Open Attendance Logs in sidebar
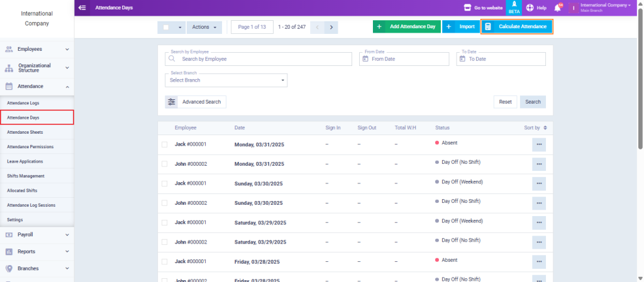This screenshot has height=282, width=644. coord(37,103)
